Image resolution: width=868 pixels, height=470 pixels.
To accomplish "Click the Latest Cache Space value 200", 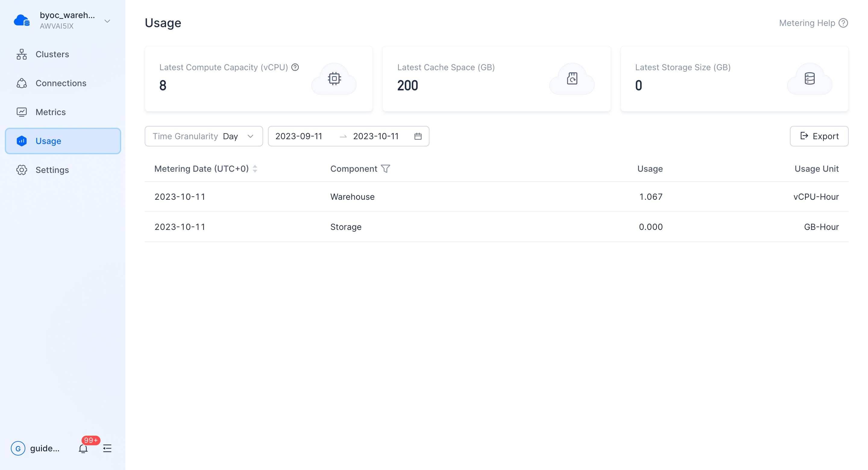I will (x=407, y=86).
